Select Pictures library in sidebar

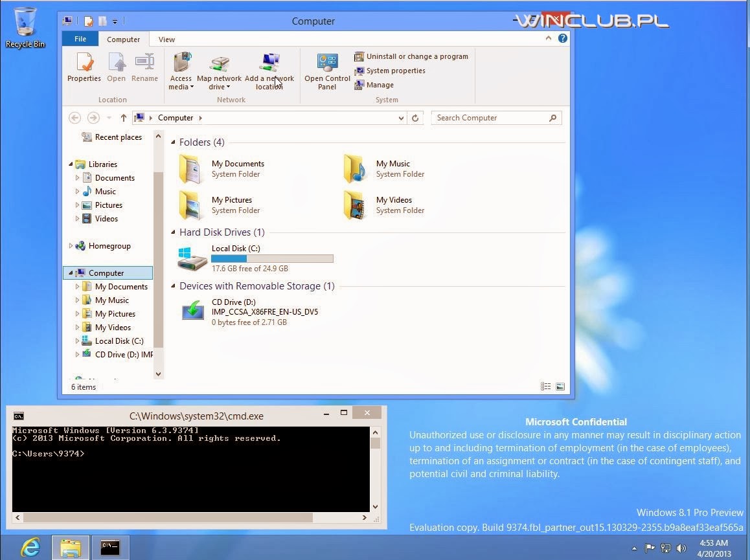click(102, 205)
